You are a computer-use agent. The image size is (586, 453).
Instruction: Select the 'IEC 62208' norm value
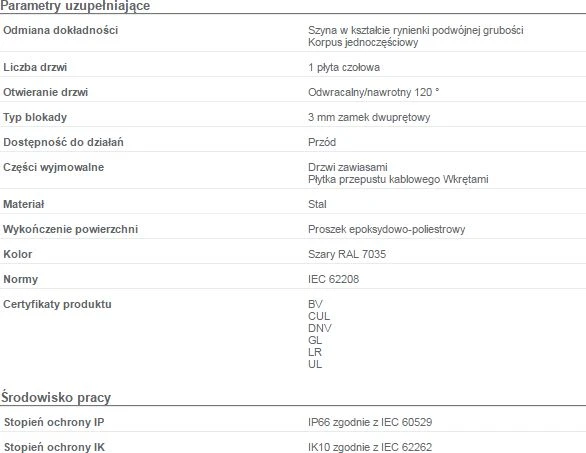(x=333, y=279)
